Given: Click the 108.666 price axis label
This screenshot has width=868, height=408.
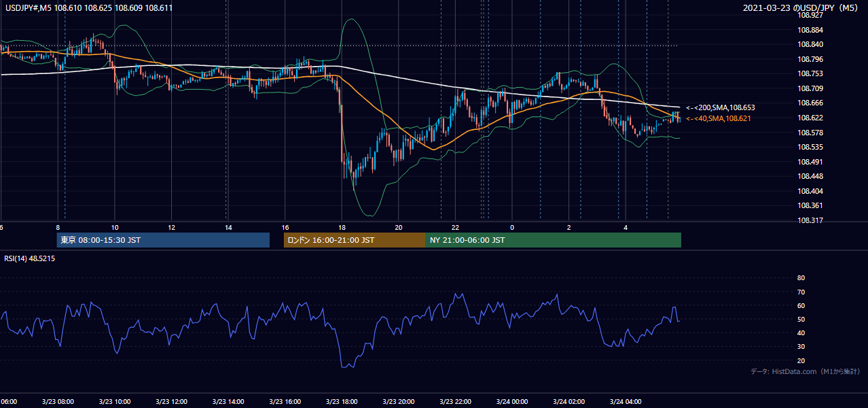Looking at the screenshot, I should (x=810, y=103).
